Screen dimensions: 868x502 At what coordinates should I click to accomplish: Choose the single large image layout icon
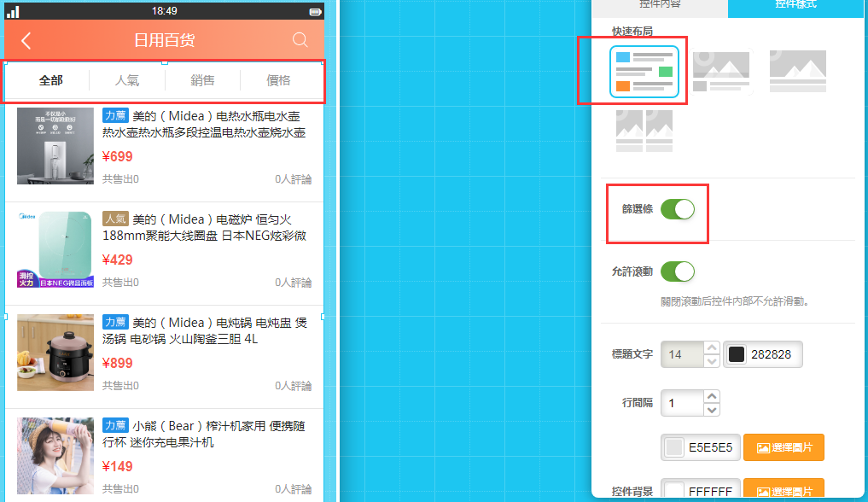click(x=798, y=71)
